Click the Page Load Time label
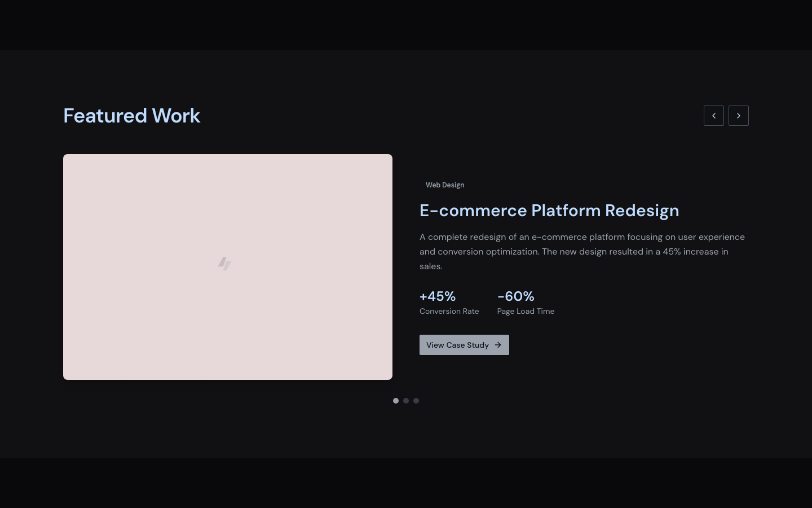The image size is (812, 508). 526,311
